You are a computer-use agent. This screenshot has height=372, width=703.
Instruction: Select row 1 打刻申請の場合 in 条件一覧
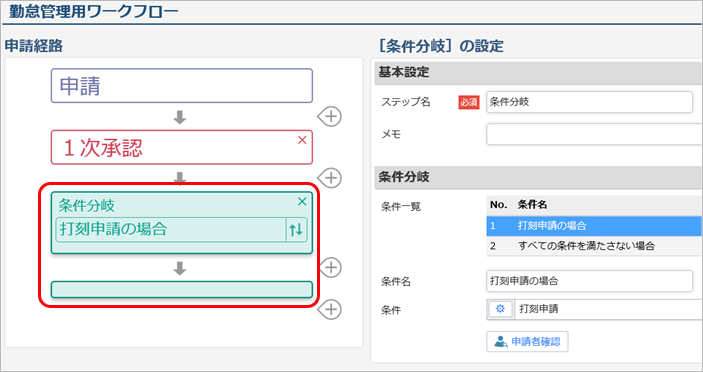point(595,226)
